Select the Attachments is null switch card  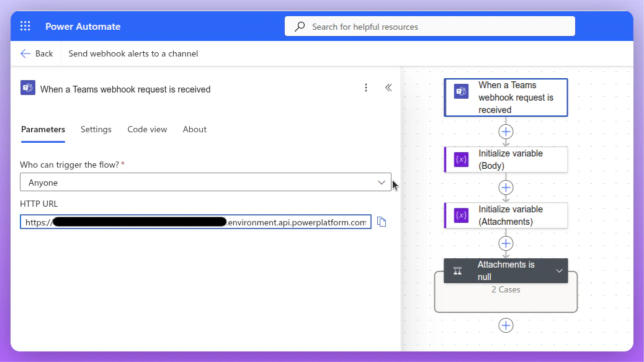tap(506, 271)
